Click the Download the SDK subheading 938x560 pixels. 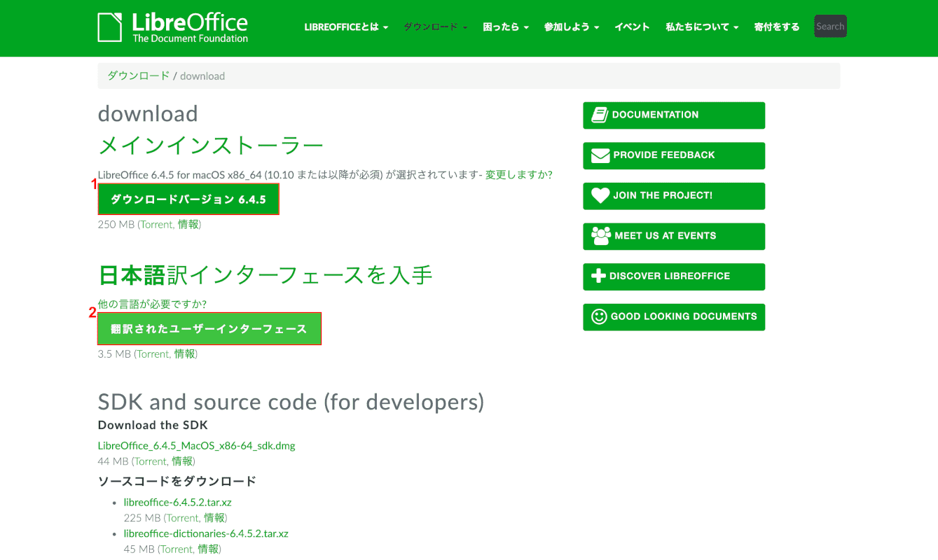pyautogui.click(x=153, y=425)
